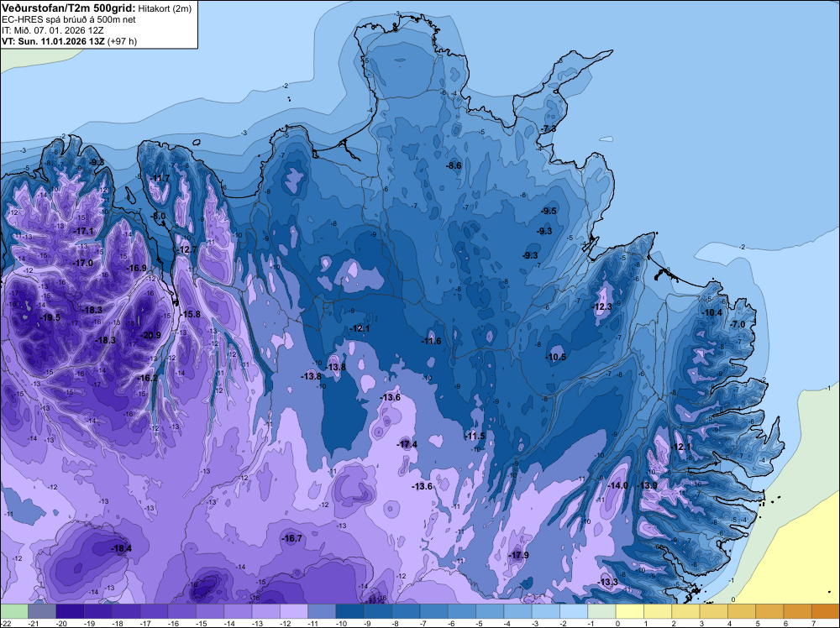Click the -18.4 temperature label
The image size is (840, 628).
tap(121, 548)
